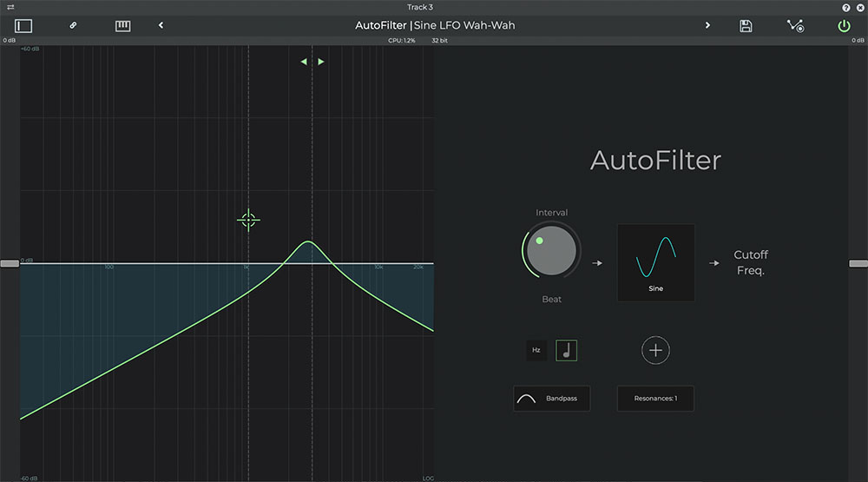868x482 pixels.
Task: Switch LFO rate to Hz mode
Action: point(536,351)
